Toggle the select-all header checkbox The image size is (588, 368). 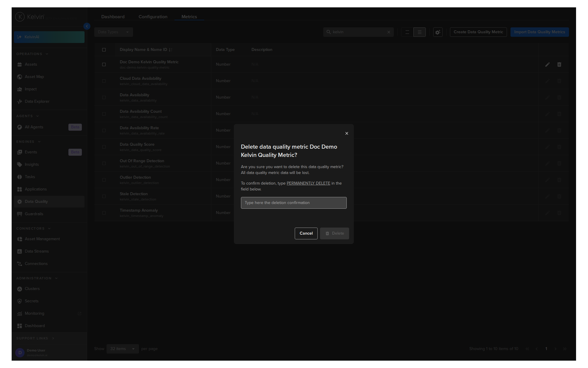tap(104, 50)
